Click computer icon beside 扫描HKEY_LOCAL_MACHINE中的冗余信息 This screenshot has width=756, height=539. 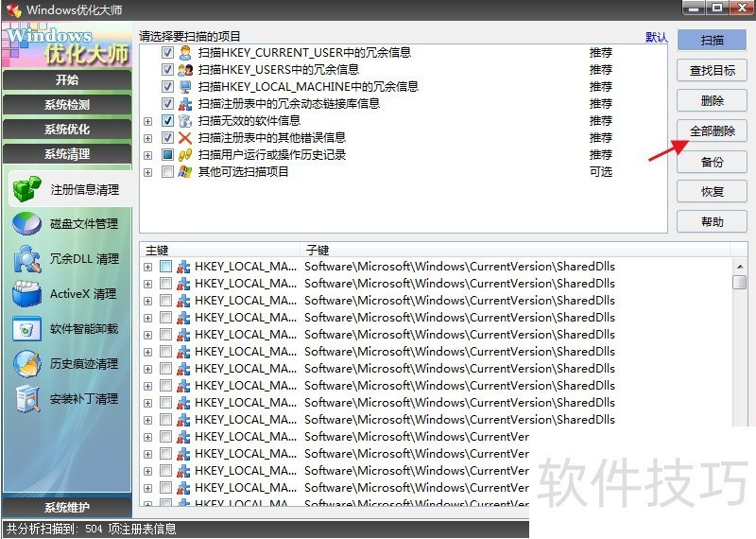pyautogui.click(x=185, y=87)
